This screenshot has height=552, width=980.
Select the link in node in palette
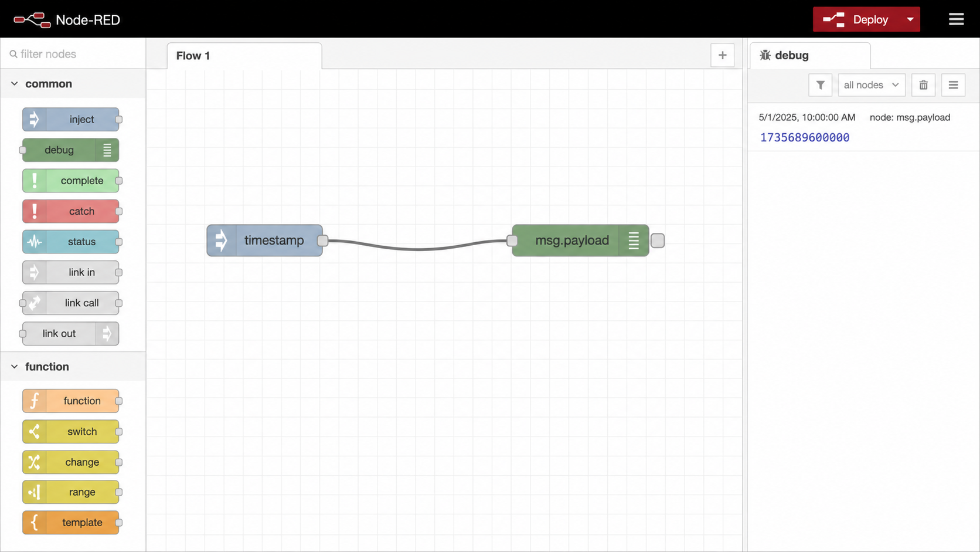71,272
